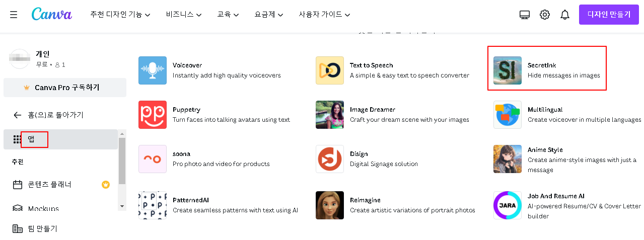Click the blurred profile avatar
Viewport: 644px width, 240px height.
pos(20,59)
